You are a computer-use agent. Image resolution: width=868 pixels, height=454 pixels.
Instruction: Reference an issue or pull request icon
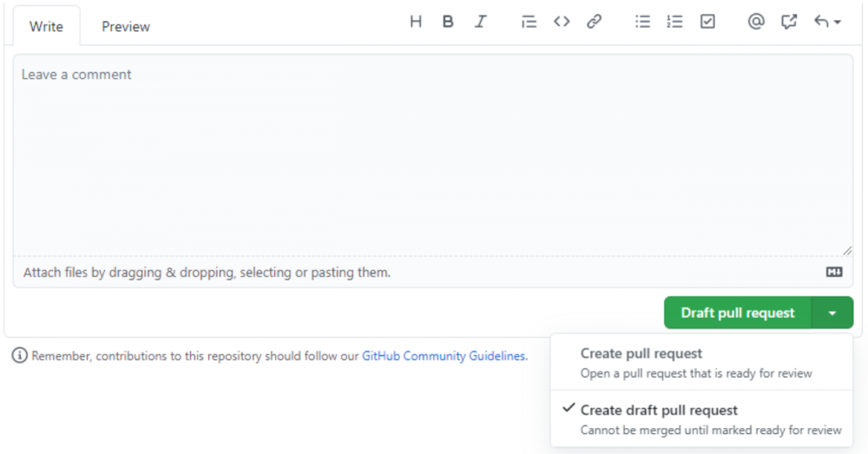788,22
